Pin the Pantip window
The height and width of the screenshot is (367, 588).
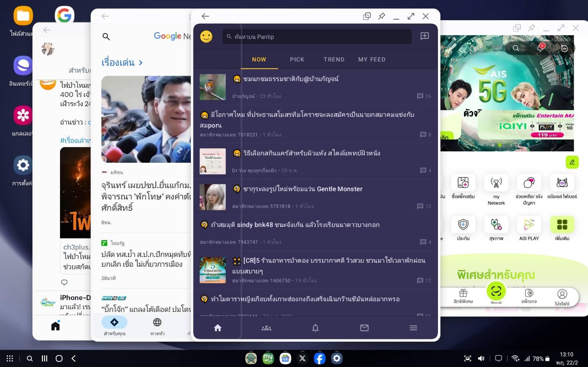pos(382,16)
